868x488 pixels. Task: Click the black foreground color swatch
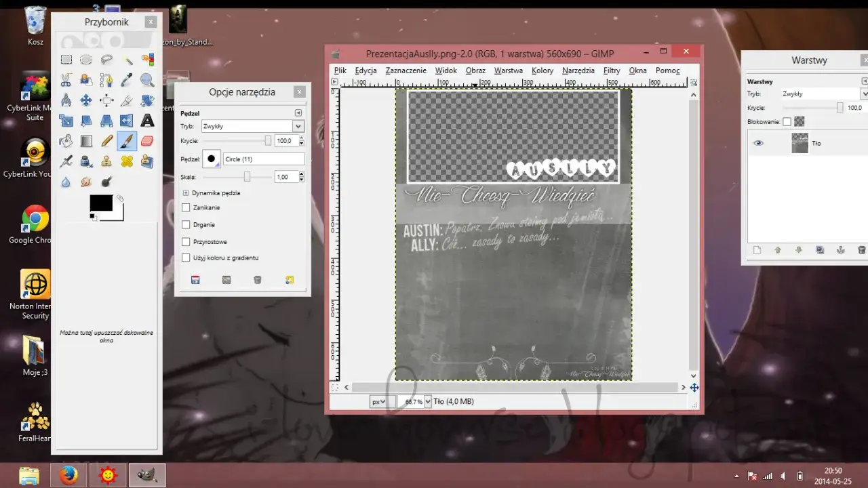tap(101, 203)
